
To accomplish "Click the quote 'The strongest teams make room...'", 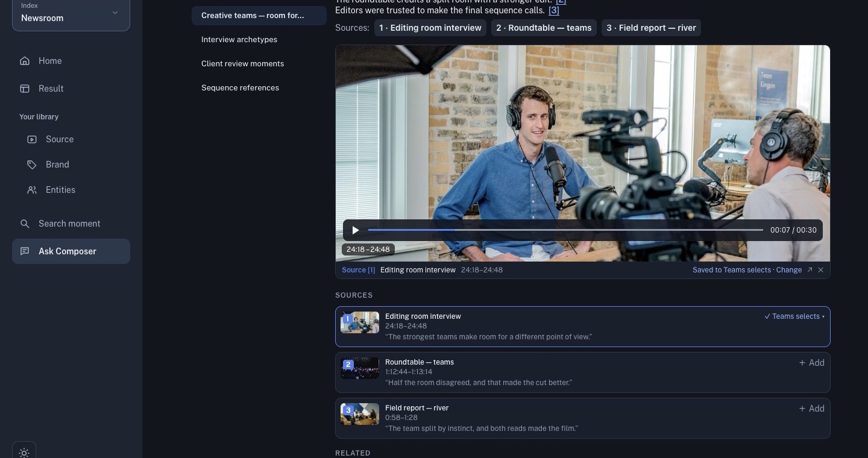I will point(488,337).
